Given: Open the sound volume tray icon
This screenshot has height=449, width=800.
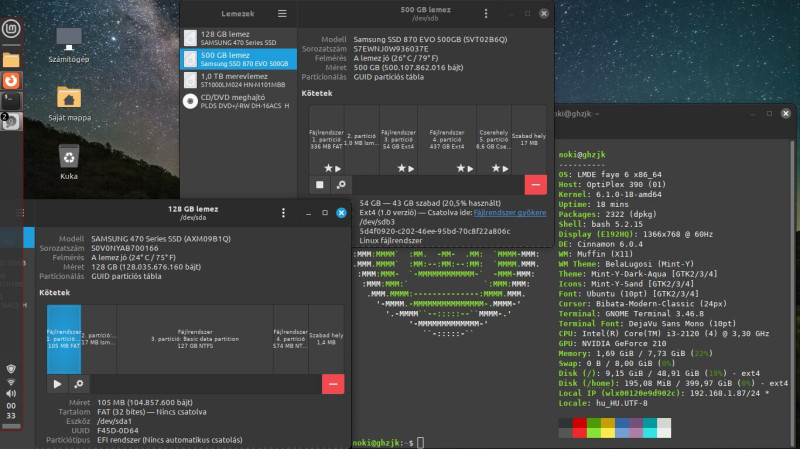Looking at the screenshot, I should 11,393.
